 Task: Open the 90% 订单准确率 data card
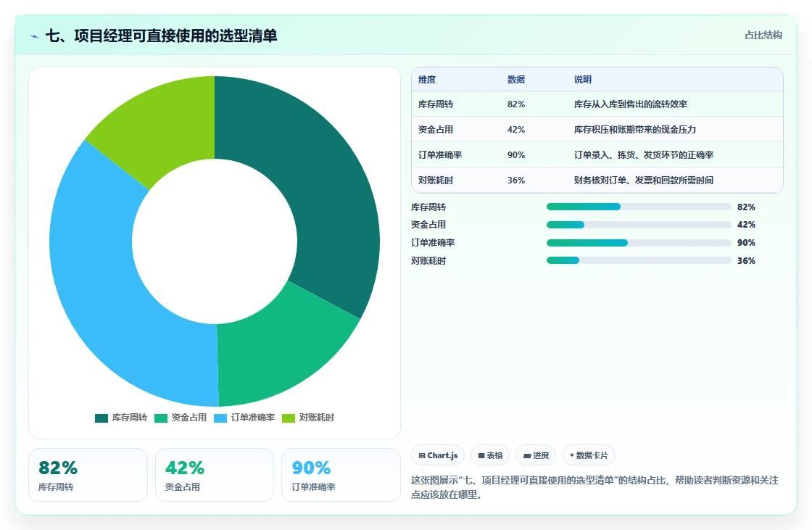coord(341,475)
